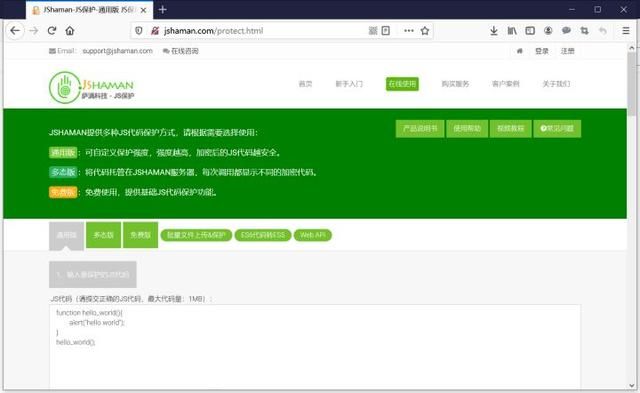Click the crop screenshot toolbar icon
The height and width of the screenshot is (393, 640).
tap(584, 31)
